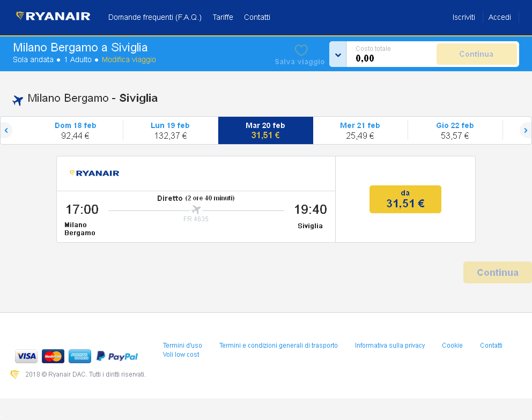
Task: Click the American Express icon
Action: (80, 356)
